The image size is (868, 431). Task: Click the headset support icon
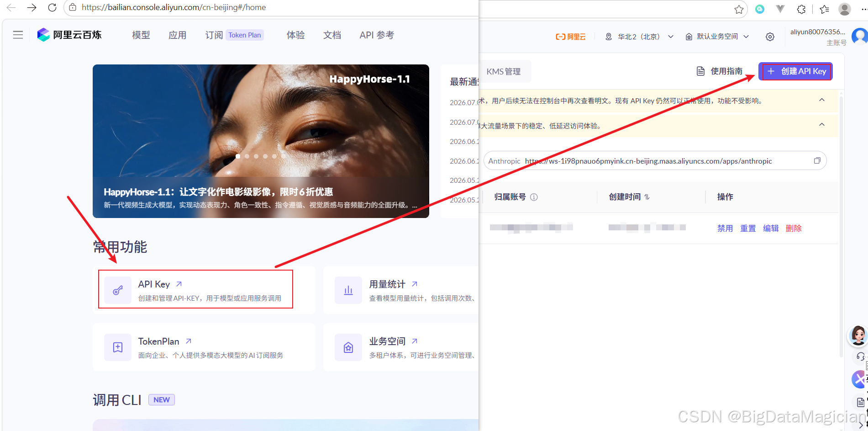click(861, 357)
